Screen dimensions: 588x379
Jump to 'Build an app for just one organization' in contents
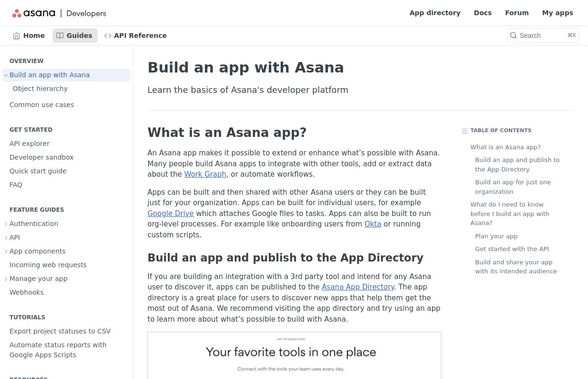(513, 187)
